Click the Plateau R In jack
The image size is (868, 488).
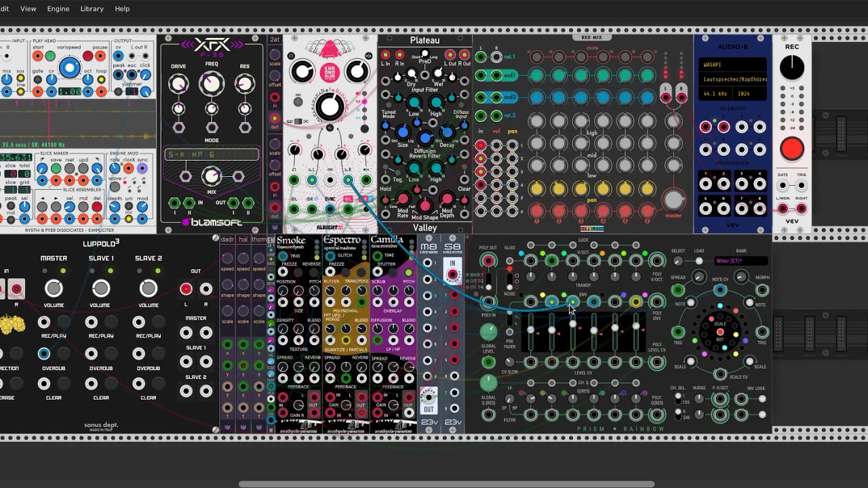(x=400, y=55)
